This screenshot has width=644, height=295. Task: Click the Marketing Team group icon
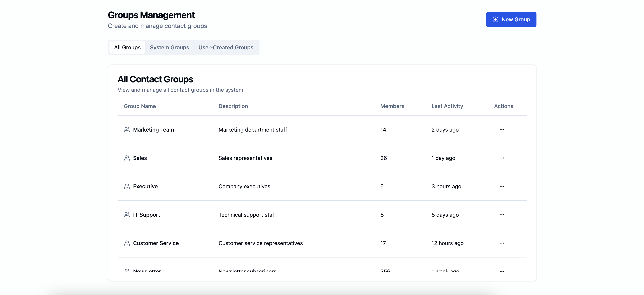(127, 130)
